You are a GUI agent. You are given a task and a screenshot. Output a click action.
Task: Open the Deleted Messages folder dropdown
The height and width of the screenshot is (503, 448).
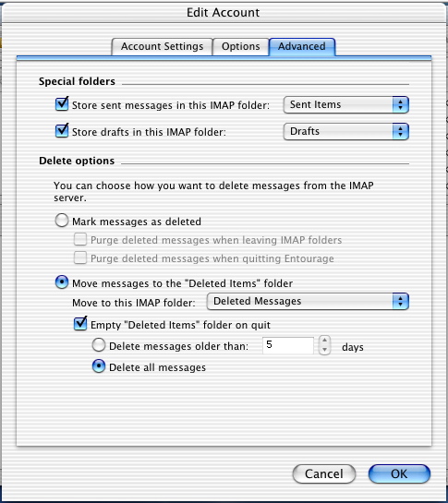(x=308, y=301)
